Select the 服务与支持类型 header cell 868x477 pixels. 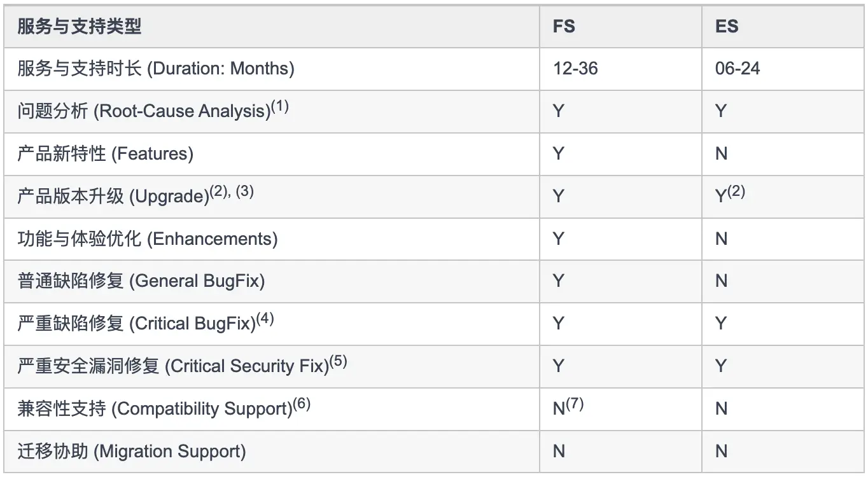pos(80,26)
